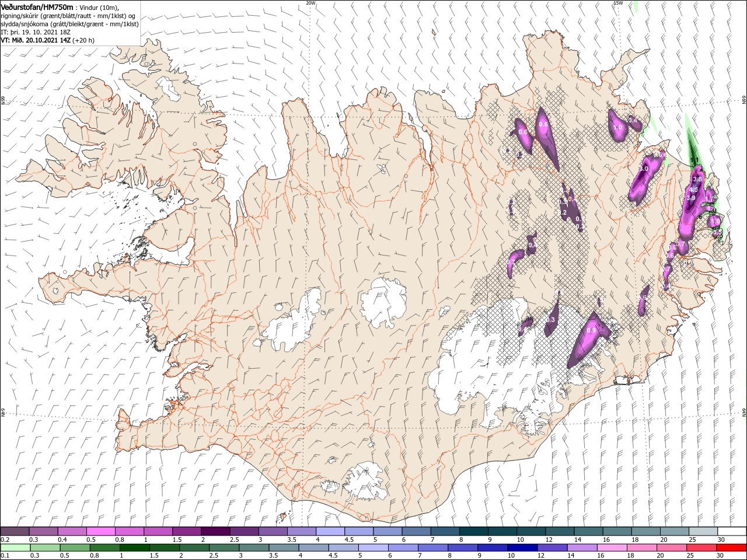Pick the deep blue lower-row swatch labeled 10

(x=521, y=548)
